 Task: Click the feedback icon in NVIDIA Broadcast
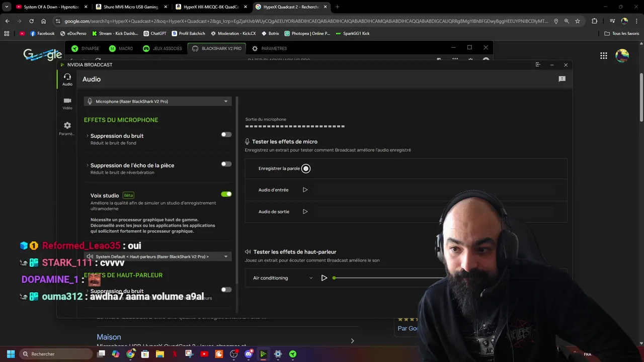(562, 79)
